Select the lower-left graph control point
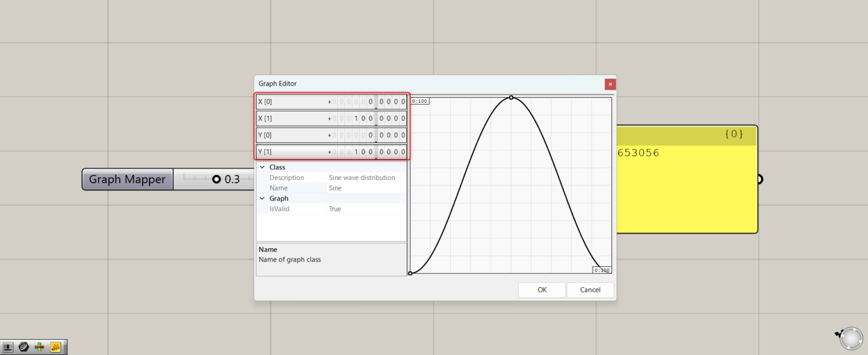The width and height of the screenshot is (868, 355). [x=410, y=273]
